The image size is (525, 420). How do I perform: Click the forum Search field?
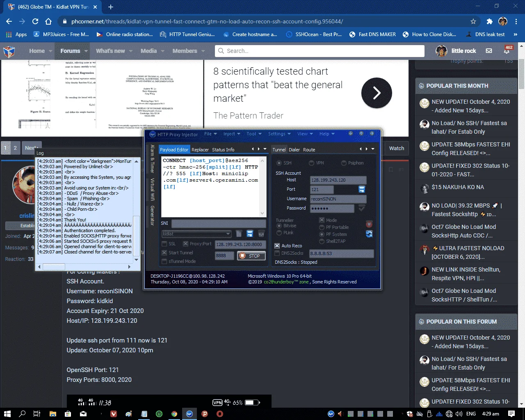[x=320, y=51]
